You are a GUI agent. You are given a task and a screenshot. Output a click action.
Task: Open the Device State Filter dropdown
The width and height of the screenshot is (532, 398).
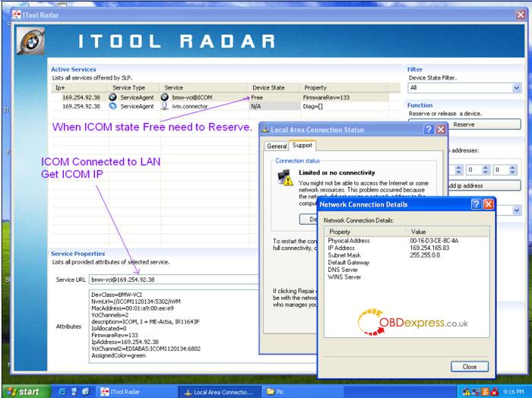pos(516,88)
